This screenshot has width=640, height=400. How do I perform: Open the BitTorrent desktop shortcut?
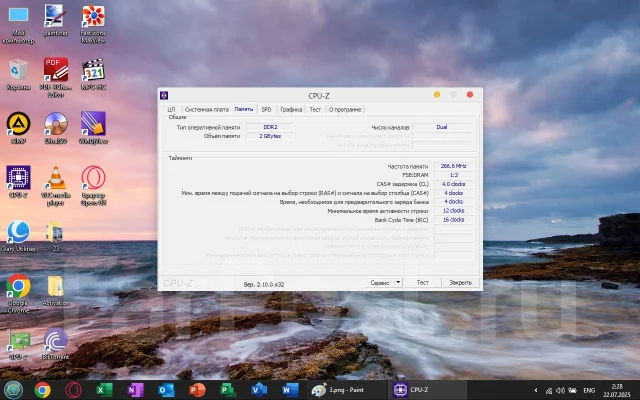point(56,345)
